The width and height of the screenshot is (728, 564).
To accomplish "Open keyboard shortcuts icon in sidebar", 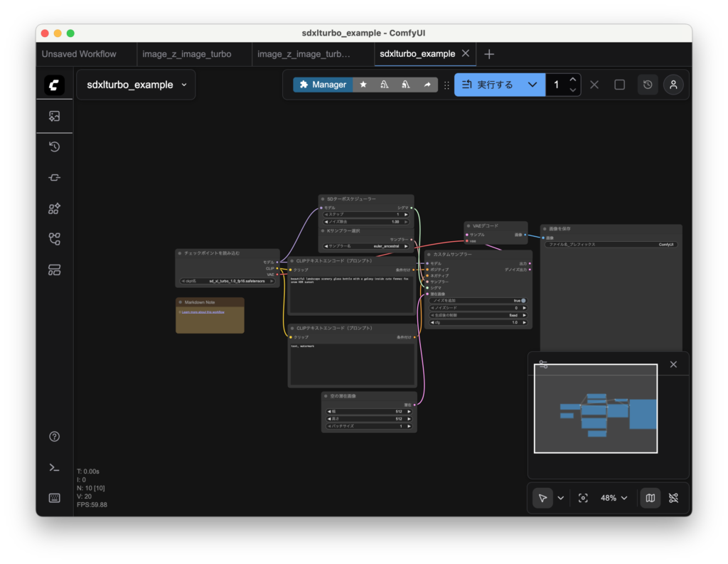I will click(x=54, y=498).
